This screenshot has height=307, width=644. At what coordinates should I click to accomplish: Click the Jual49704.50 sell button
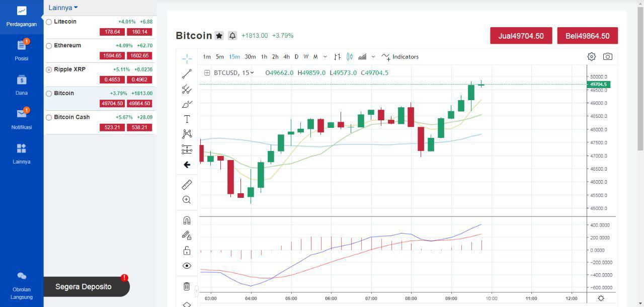tap(521, 36)
